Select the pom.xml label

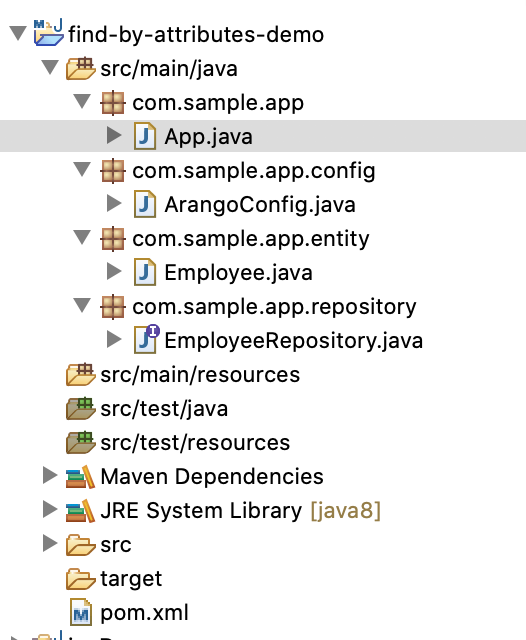(x=144, y=613)
